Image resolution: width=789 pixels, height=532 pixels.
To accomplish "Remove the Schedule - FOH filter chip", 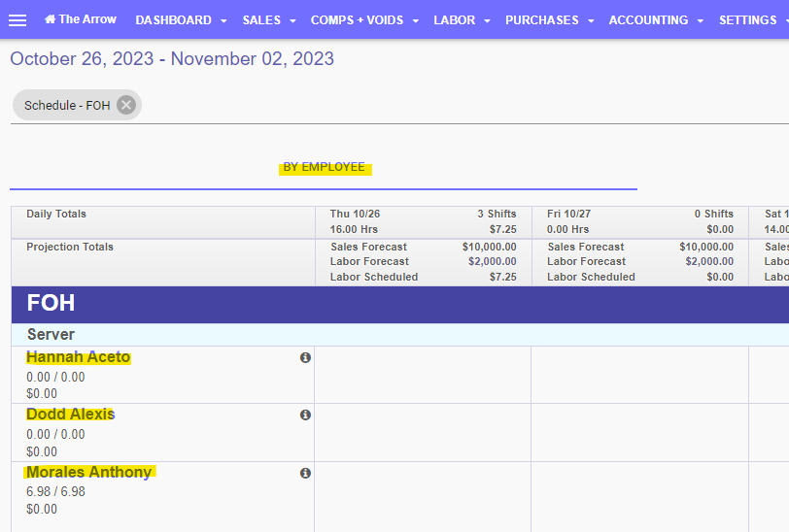I will coord(126,105).
